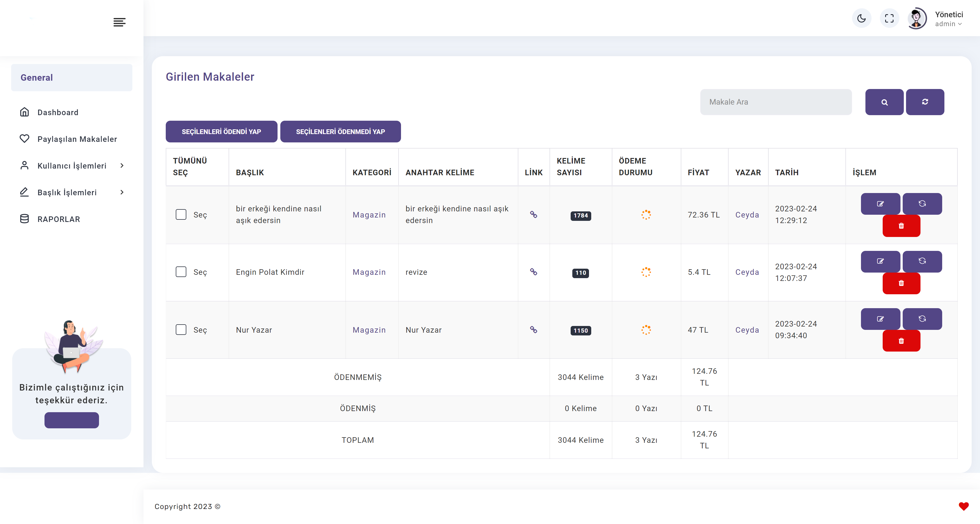Expand Kullanıcı İşlemleri submenu
The width and height of the screenshot is (980, 524).
[72, 165]
